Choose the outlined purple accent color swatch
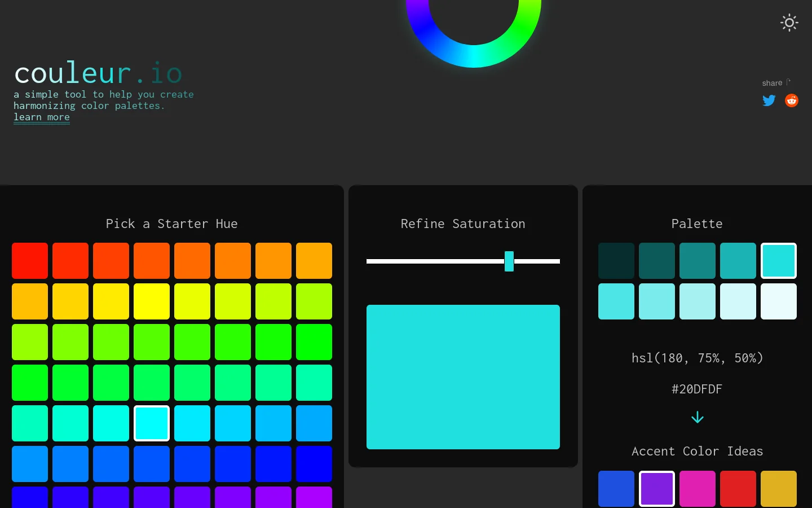 click(657, 489)
